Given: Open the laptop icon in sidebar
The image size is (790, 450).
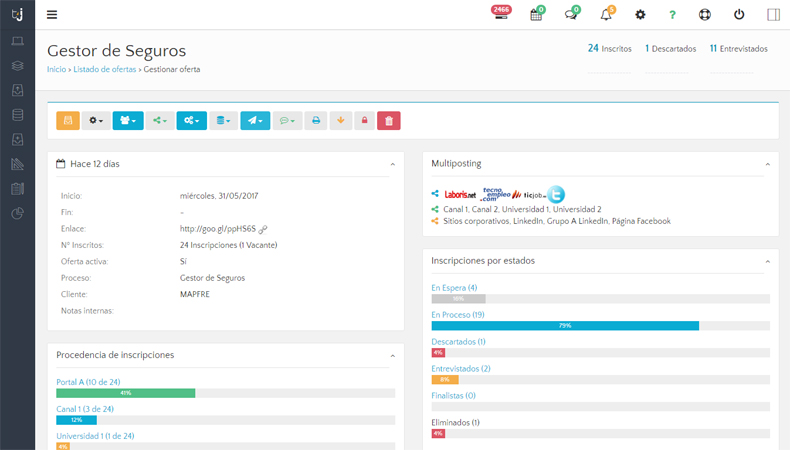Looking at the screenshot, I should click(x=18, y=41).
